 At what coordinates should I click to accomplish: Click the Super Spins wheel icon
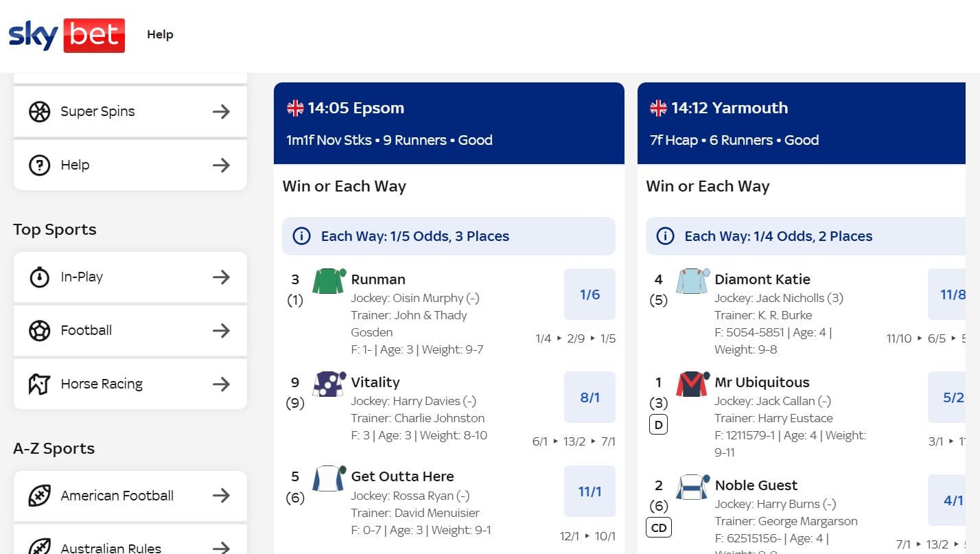click(40, 111)
